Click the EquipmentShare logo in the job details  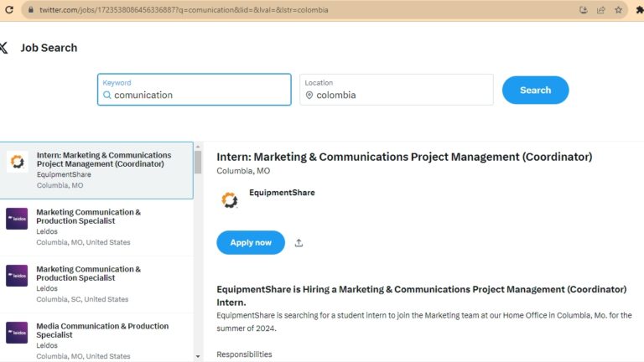pyautogui.click(x=230, y=200)
